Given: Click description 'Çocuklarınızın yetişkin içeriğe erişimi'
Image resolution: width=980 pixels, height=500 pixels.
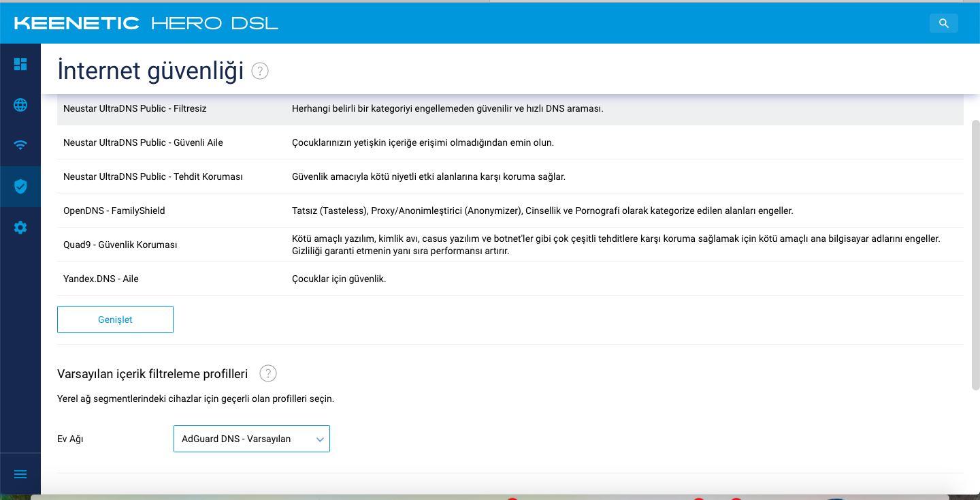Looking at the screenshot, I should click(x=423, y=142).
